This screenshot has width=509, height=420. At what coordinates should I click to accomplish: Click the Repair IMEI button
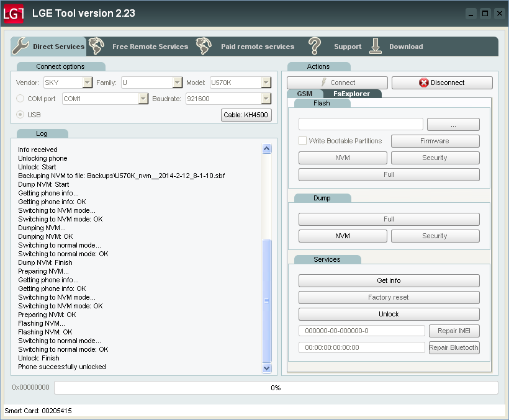point(454,331)
